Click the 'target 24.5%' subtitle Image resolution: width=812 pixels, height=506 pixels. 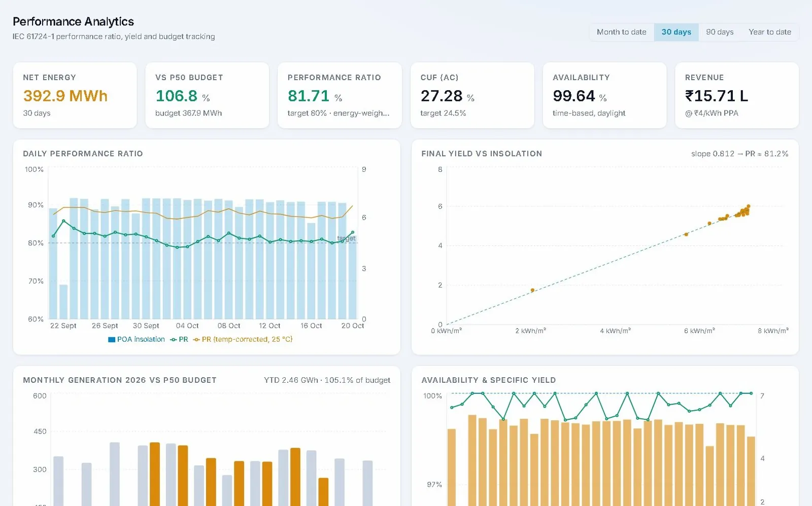click(x=443, y=113)
